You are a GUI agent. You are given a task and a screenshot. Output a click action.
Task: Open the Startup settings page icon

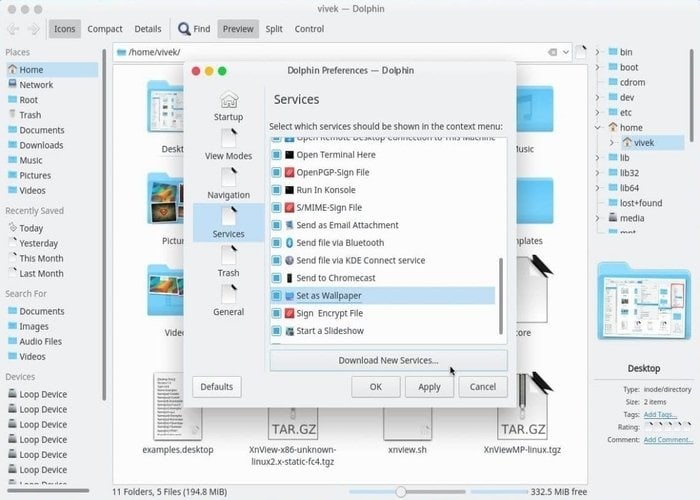[229, 99]
